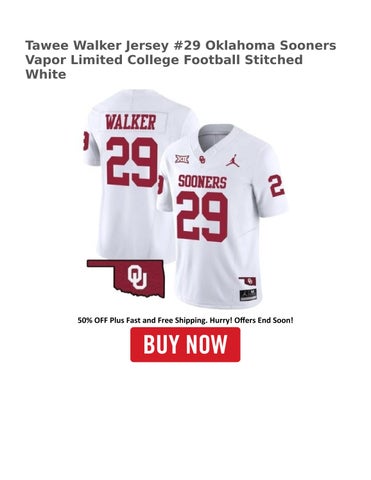Screen dimensions: 371x480
Task: Click the Big 12 XII logo on jersey
Action: click(x=182, y=159)
